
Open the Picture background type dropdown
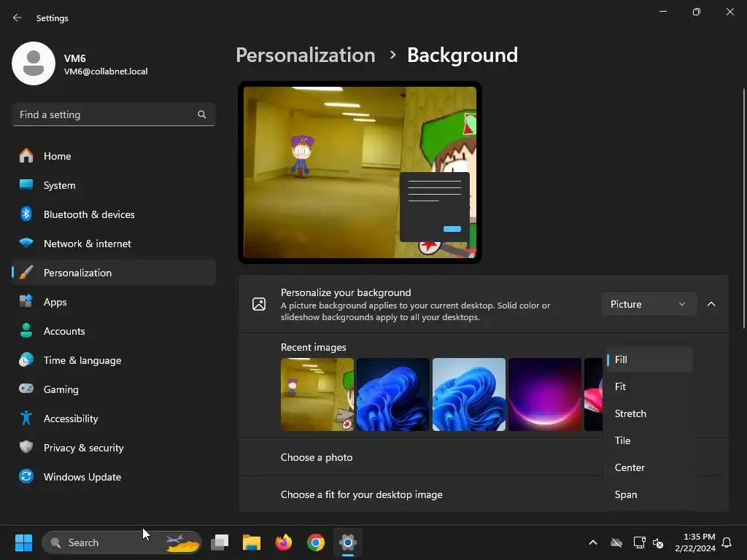click(x=649, y=304)
